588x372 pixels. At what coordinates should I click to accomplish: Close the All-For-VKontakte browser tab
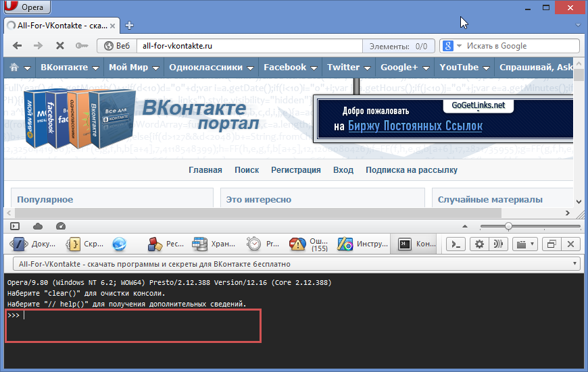point(112,26)
